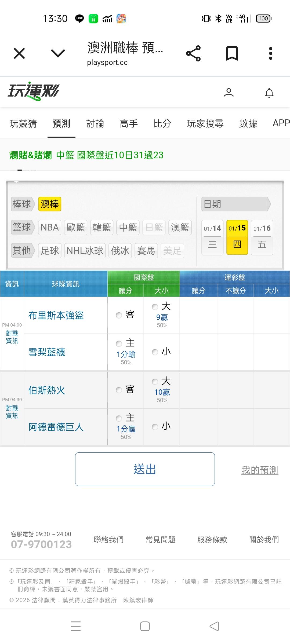Open the 爛賭&賭爛 中籃 promo banner link
This screenshot has width=290, height=644.
(86, 155)
